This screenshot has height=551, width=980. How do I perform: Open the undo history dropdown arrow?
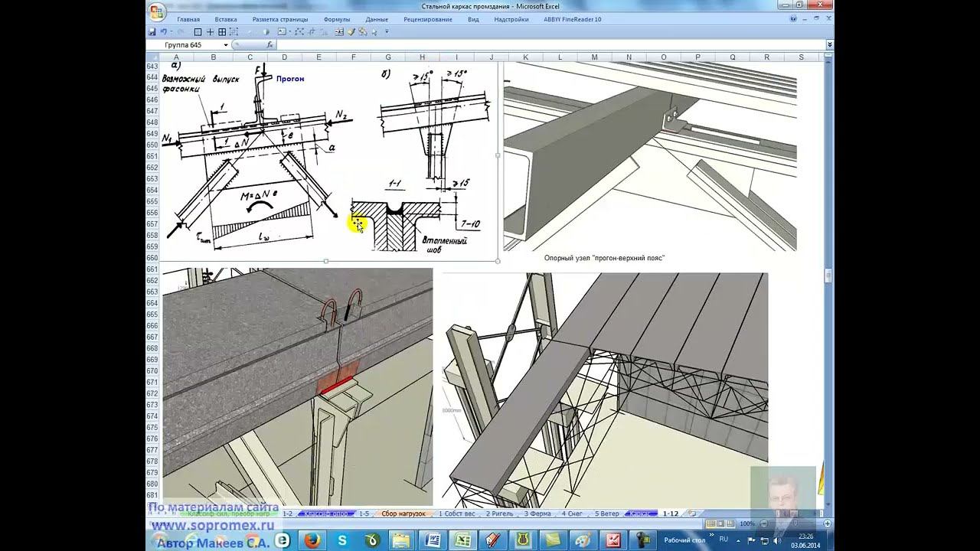tap(171, 32)
